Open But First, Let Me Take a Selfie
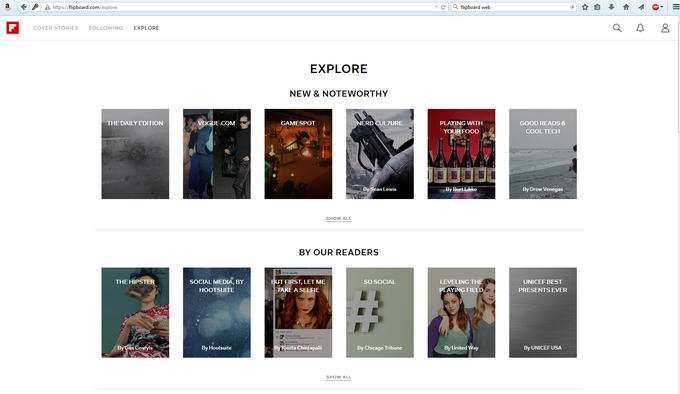This screenshot has height=394, width=680. tap(298, 313)
